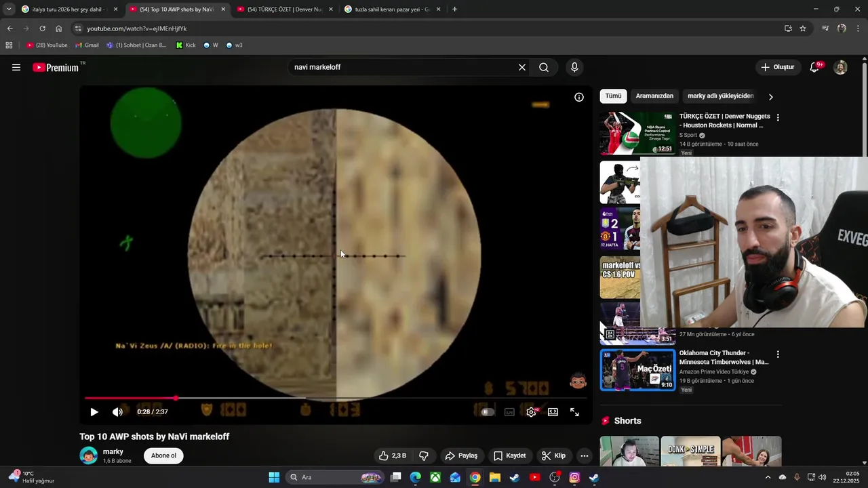Launch Instagram from the taskbar
Screen dimensions: 868x488
(574, 477)
